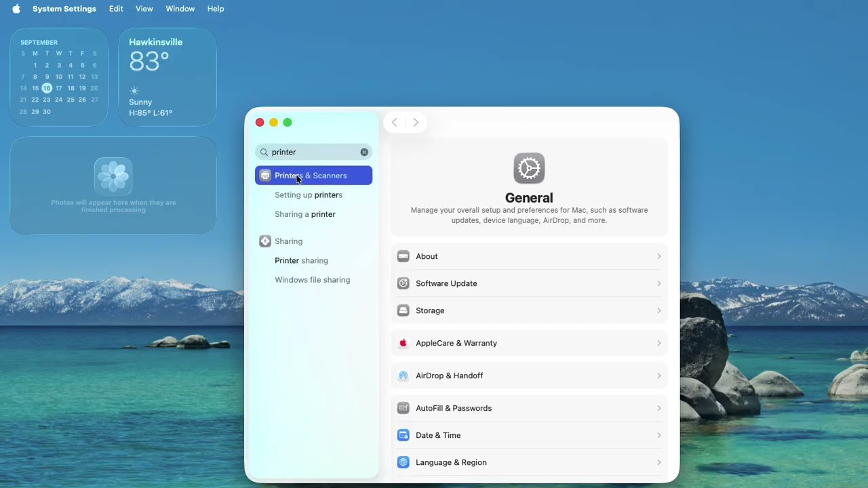Open AppleCare & Warranty

click(529, 343)
